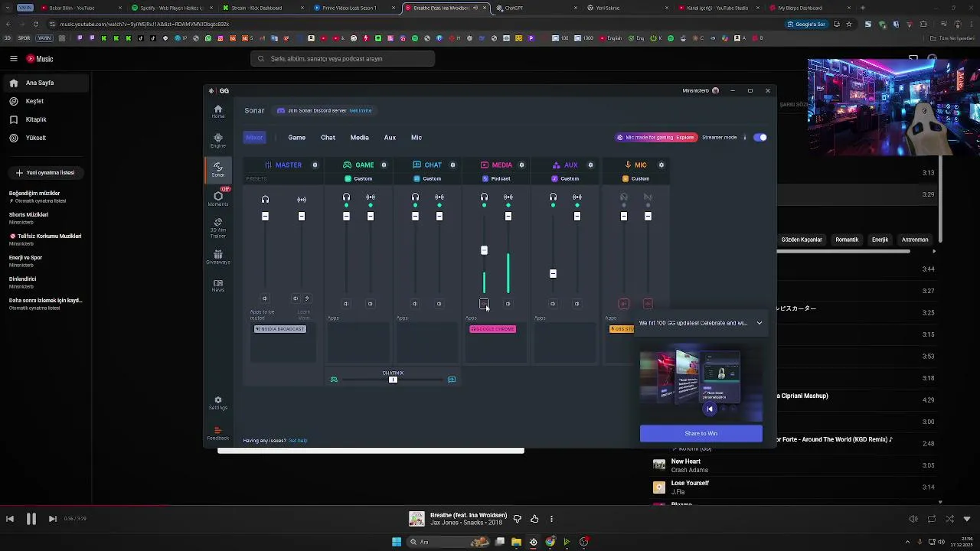Click the AUX headphone volume fader

click(553, 273)
